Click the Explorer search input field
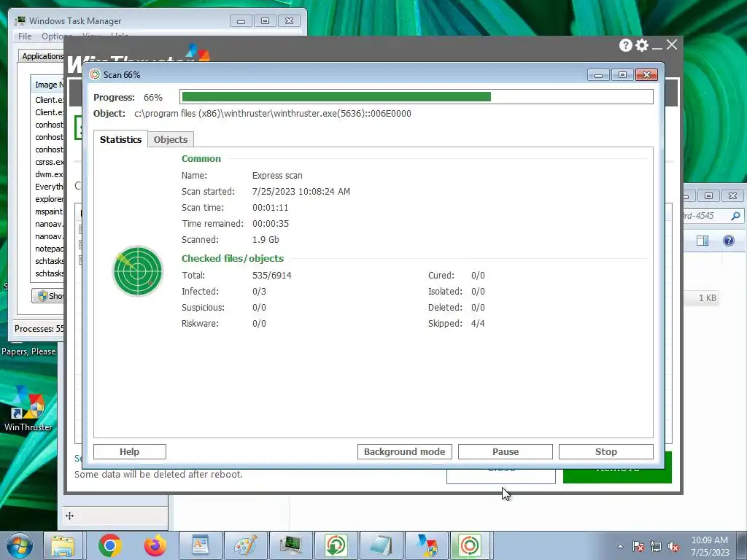This screenshot has width=747, height=560. [705, 216]
